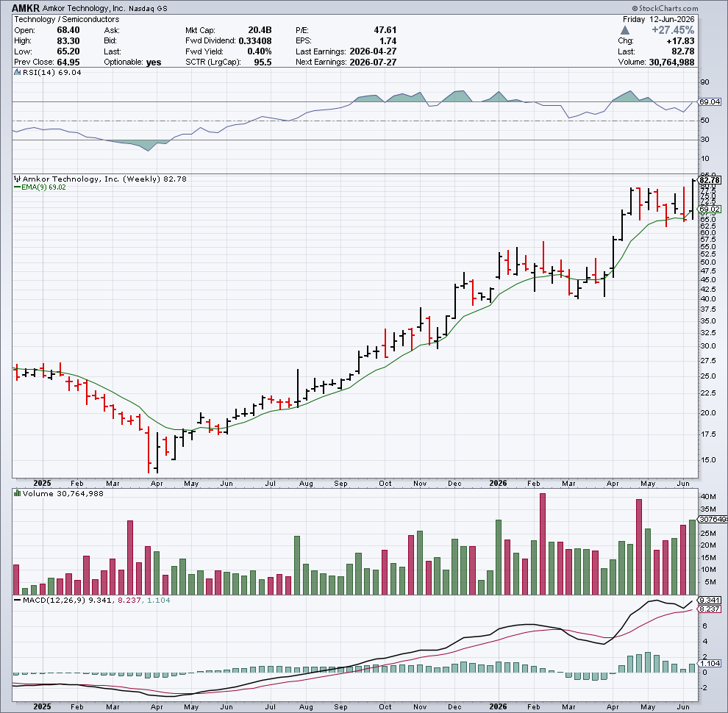The width and height of the screenshot is (728, 713).
Task: Click the Amkor Technology (Weekly) 82.78 legend
Action: tap(104, 179)
